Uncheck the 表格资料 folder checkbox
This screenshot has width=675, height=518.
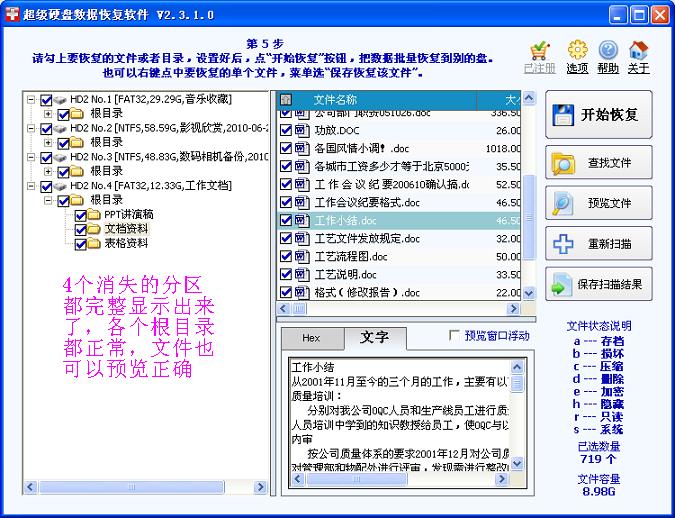[81, 244]
